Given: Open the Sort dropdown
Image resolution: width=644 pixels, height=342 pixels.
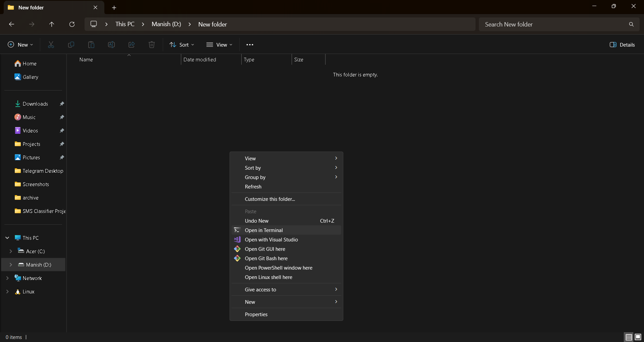Looking at the screenshot, I should tap(182, 45).
